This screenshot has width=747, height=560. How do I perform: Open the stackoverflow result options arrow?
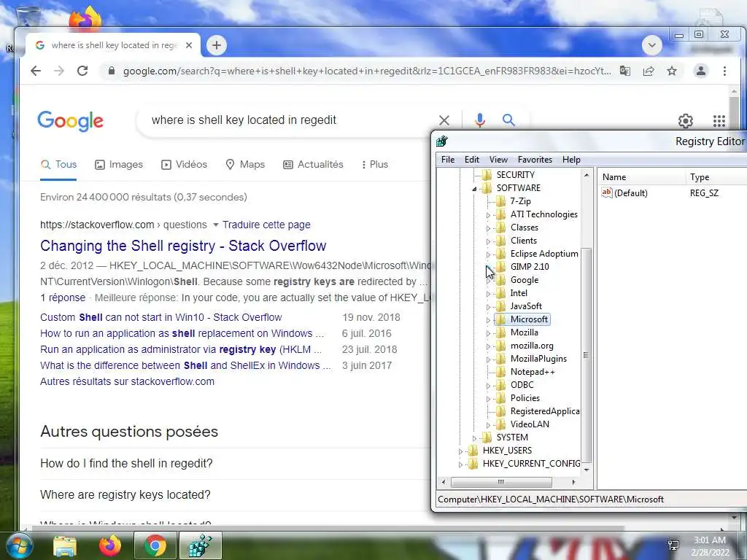click(215, 225)
